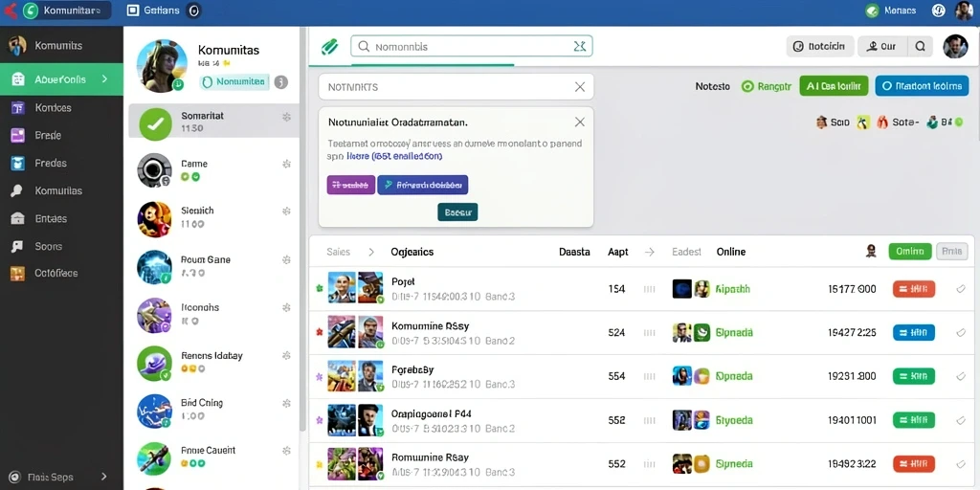Expand the Abuerfonlis sidebar chevron
This screenshot has width=980, height=490.
pos(104,79)
